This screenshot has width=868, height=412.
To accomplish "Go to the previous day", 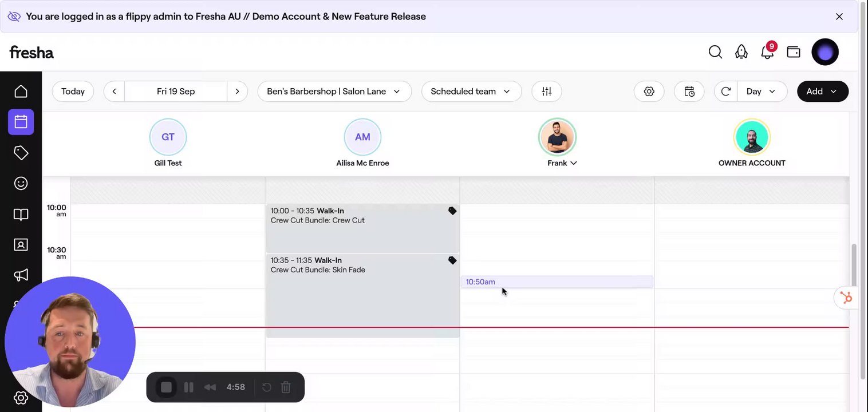I will pos(114,92).
